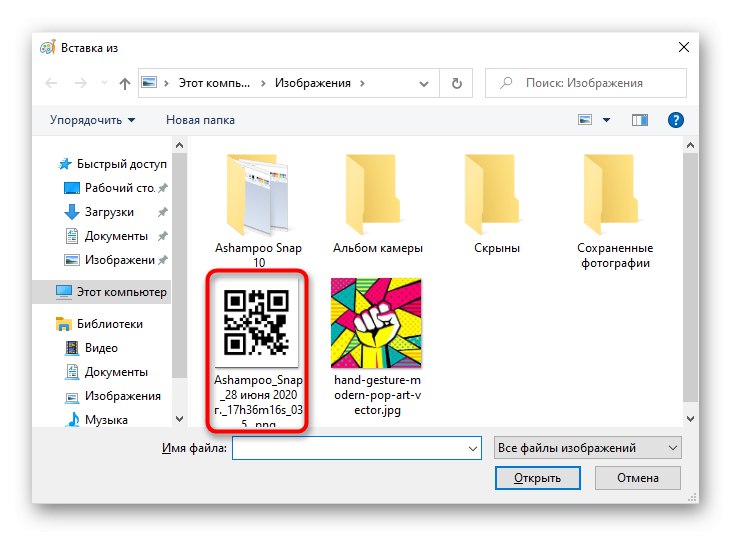
Task: Click the monitor icon for Этот компьютер
Action: coord(64,292)
